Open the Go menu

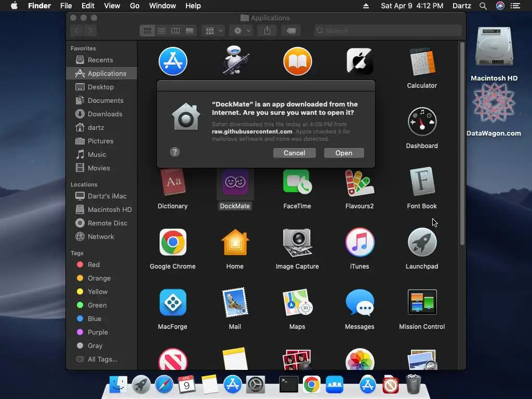pyautogui.click(x=135, y=6)
